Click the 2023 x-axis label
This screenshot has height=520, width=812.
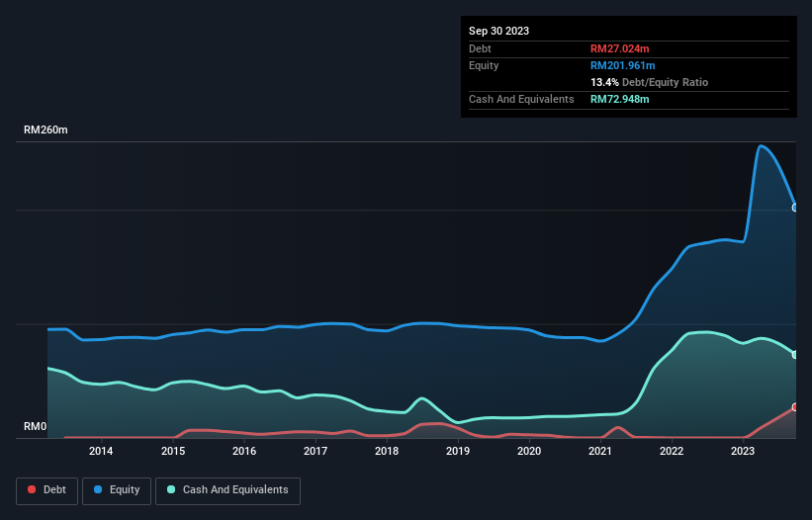point(743,451)
